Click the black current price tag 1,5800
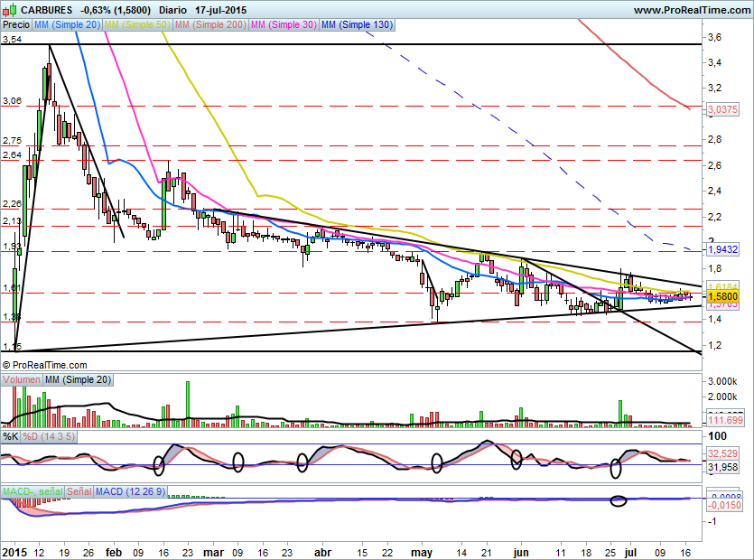 tap(722, 295)
